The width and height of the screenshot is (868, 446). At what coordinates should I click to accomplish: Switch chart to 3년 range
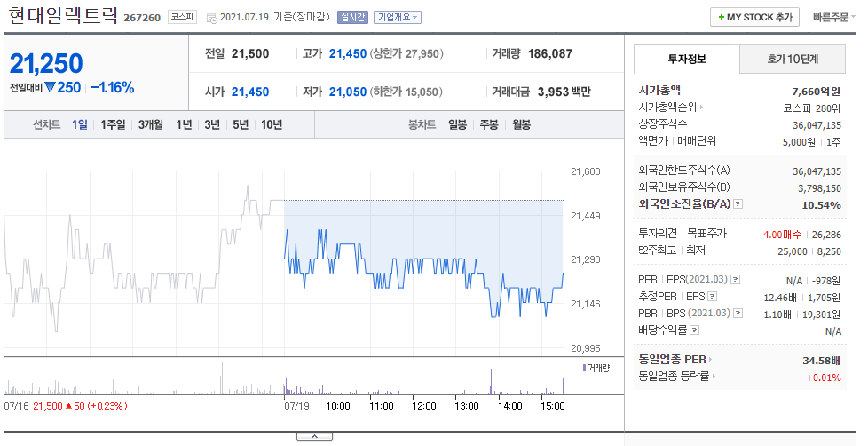point(212,124)
